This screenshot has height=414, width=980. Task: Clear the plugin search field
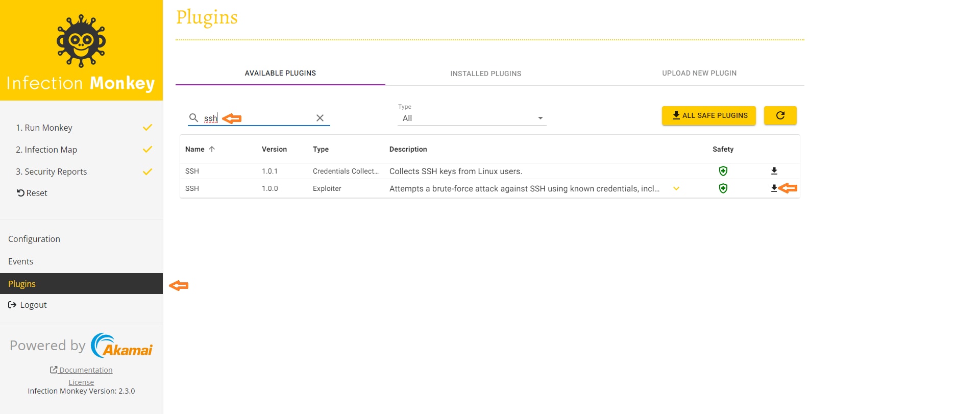point(320,118)
